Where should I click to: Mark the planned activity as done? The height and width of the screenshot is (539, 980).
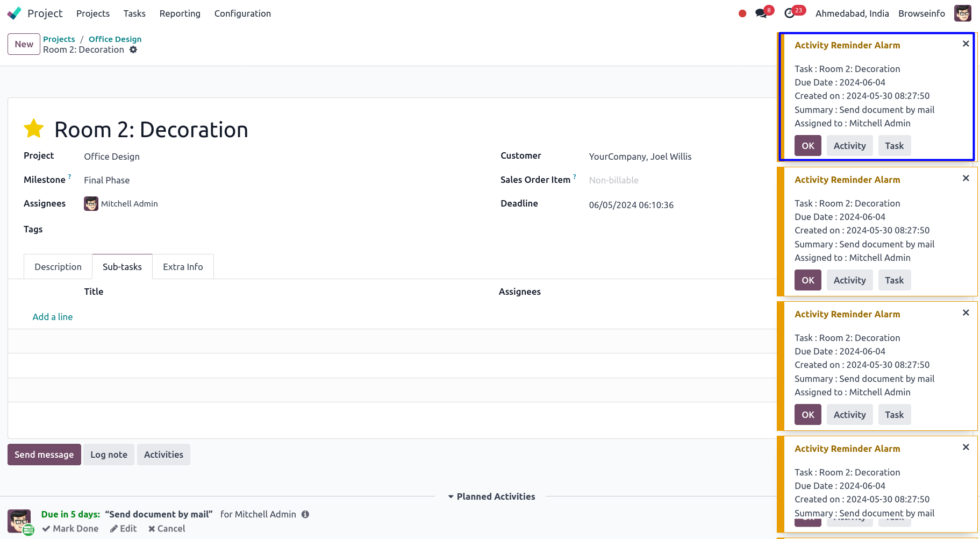pyautogui.click(x=70, y=529)
